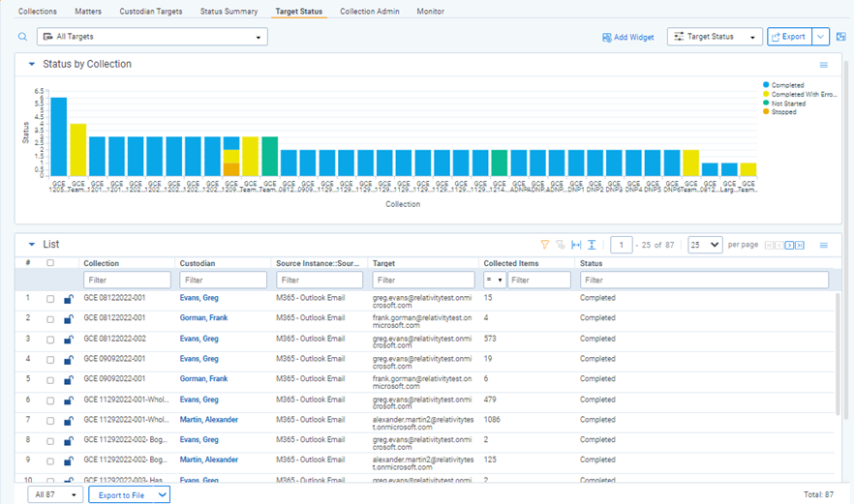Open the Target Status dashboard dropdown
854x504 pixels.
pyautogui.click(x=714, y=37)
